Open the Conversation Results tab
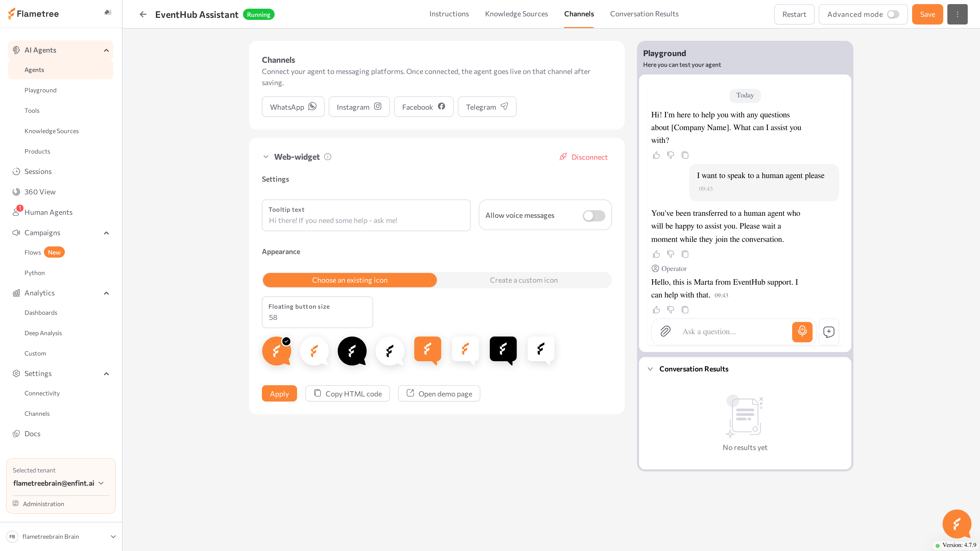This screenshot has height=551, width=980. (x=644, y=14)
